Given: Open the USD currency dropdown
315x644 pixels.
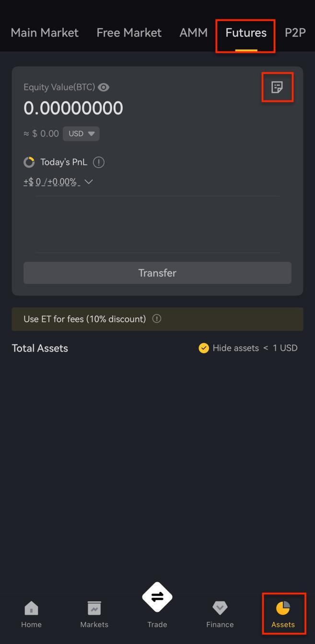Looking at the screenshot, I should pos(81,134).
